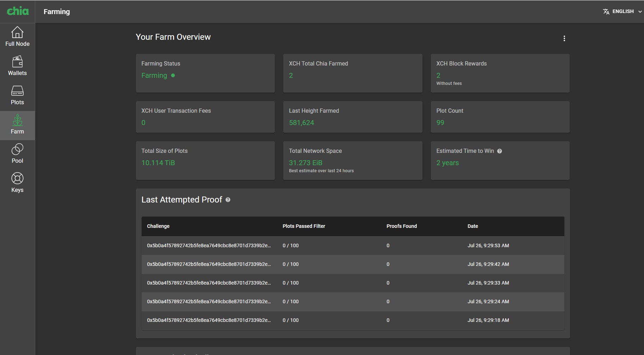Click the Farming page title
Screen dimensions: 644x355
pyautogui.click(x=57, y=12)
